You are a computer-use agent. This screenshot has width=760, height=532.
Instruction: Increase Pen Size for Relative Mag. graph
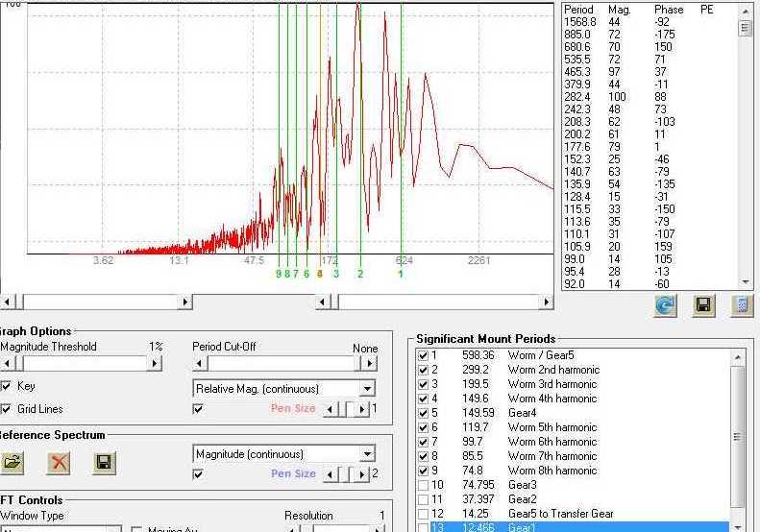tap(363, 409)
